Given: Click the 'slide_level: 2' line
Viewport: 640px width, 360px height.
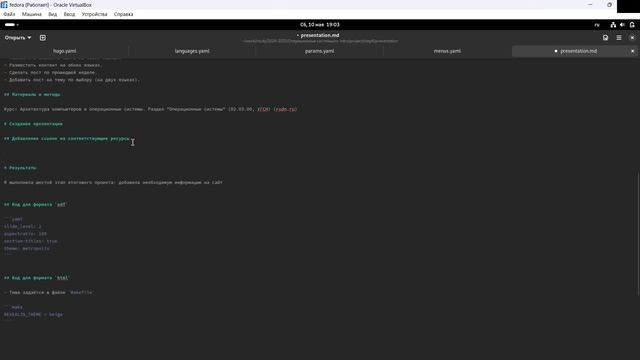Looking at the screenshot, I should pyautogui.click(x=22, y=226).
